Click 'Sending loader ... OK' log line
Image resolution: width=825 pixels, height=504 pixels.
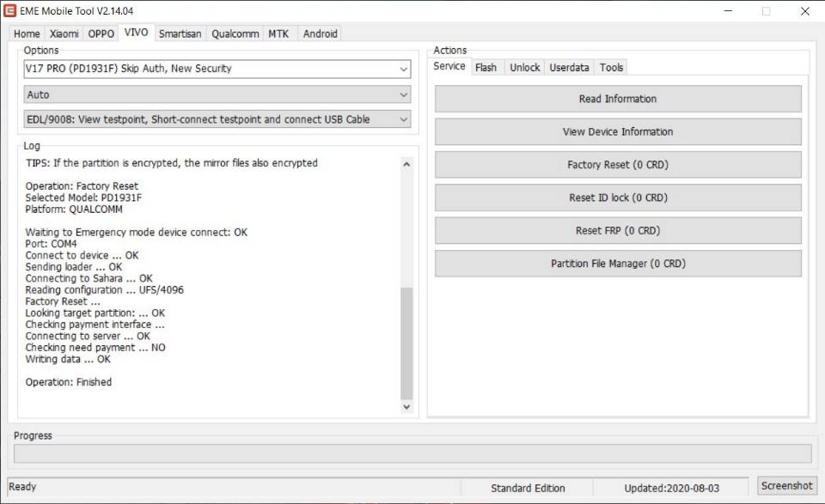tap(74, 267)
